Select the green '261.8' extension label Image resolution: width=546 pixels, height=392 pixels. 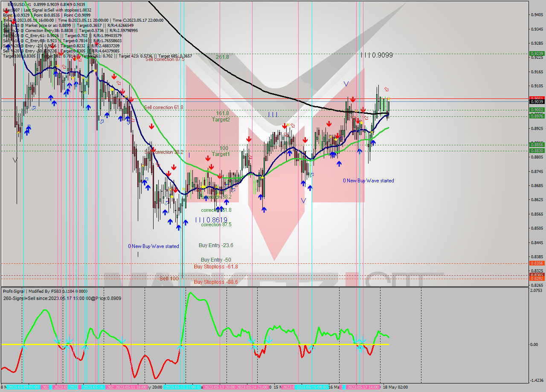[x=222, y=57]
